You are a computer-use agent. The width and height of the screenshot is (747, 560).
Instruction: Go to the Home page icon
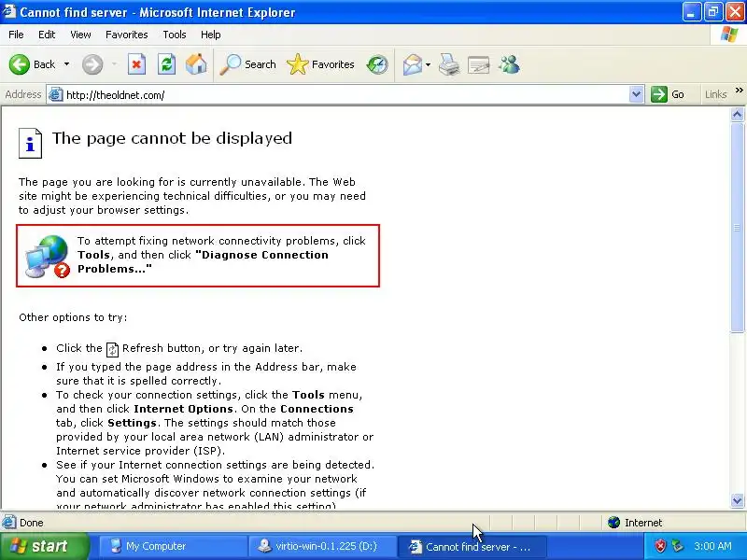coord(196,64)
